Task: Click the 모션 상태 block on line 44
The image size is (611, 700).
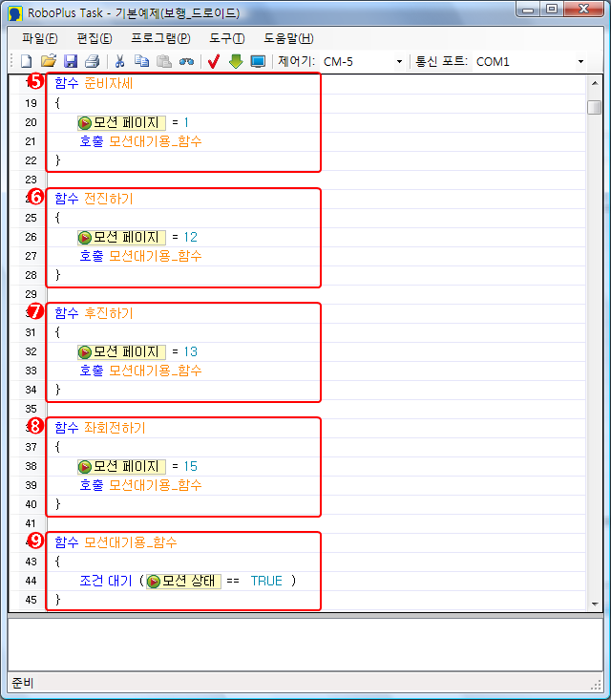Action: click(183, 581)
